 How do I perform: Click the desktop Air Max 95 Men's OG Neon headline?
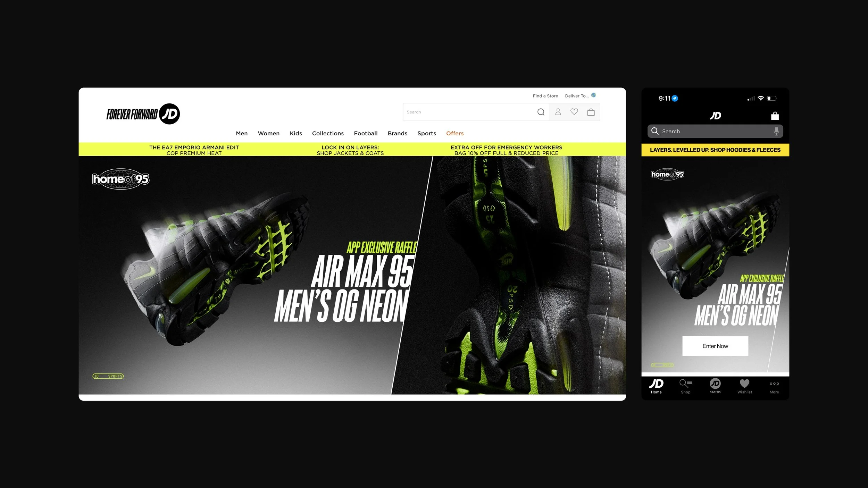point(345,289)
